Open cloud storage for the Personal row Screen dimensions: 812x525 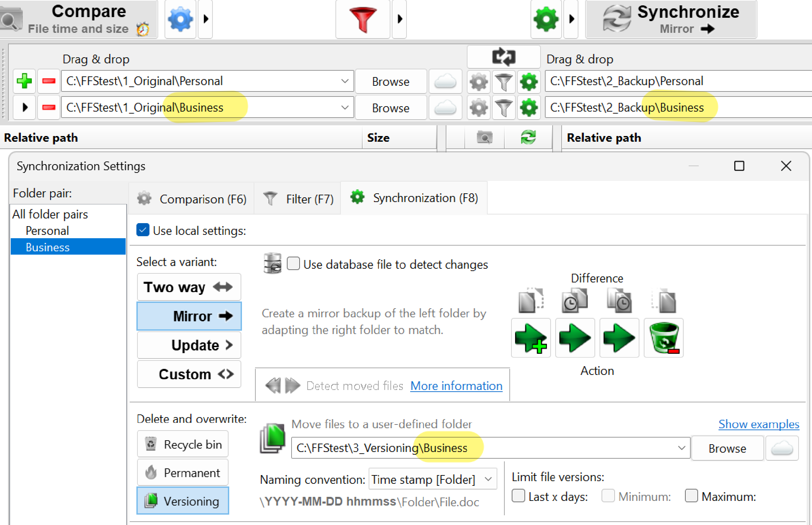[x=445, y=81]
